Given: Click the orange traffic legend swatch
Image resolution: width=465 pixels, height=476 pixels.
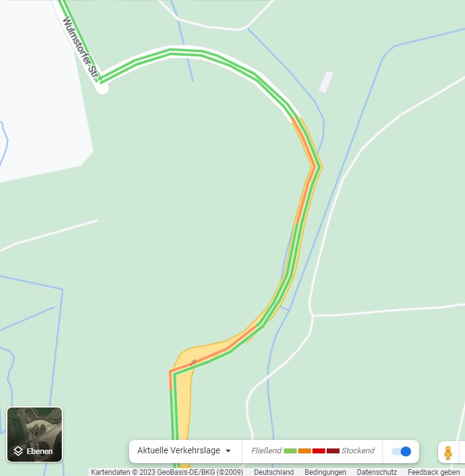Looking at the screenshot, I should [x=305, y=451].
